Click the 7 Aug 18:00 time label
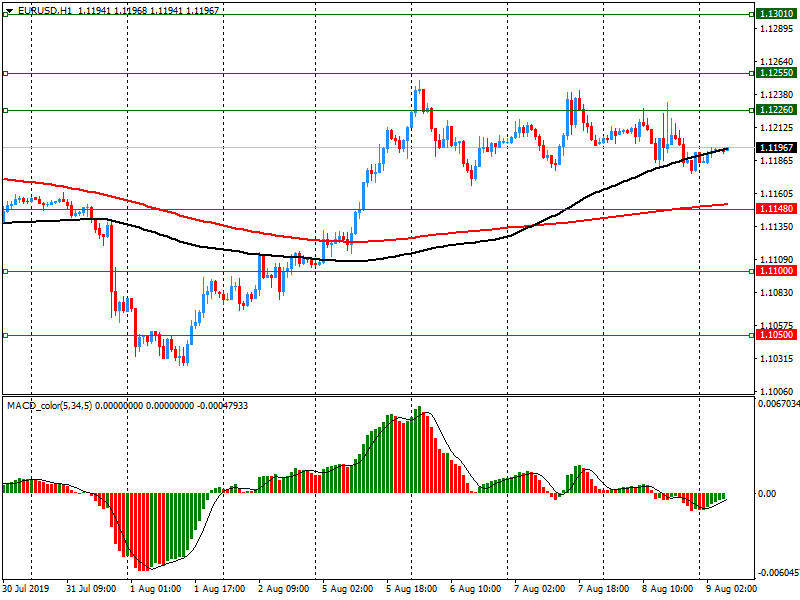The width and height of the screenshot is (800, 600). tap(604, 589)
